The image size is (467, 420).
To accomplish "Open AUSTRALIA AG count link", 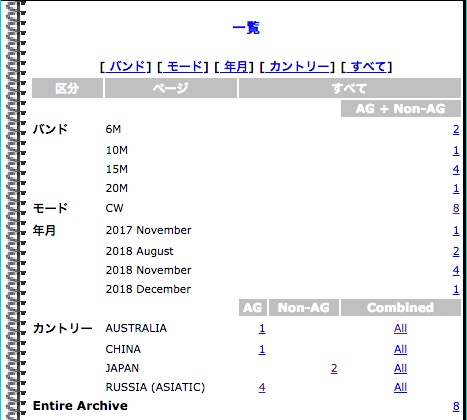I will click(262, 329).
